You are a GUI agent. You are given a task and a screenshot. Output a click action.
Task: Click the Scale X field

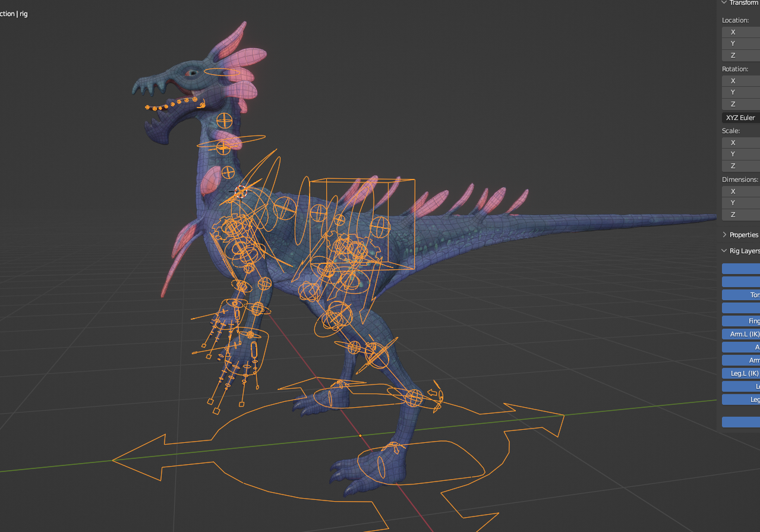(741, 143)
